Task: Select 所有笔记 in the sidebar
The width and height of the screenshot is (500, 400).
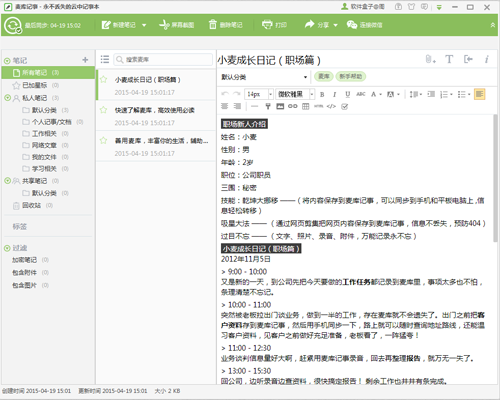Action: [48, 73]
